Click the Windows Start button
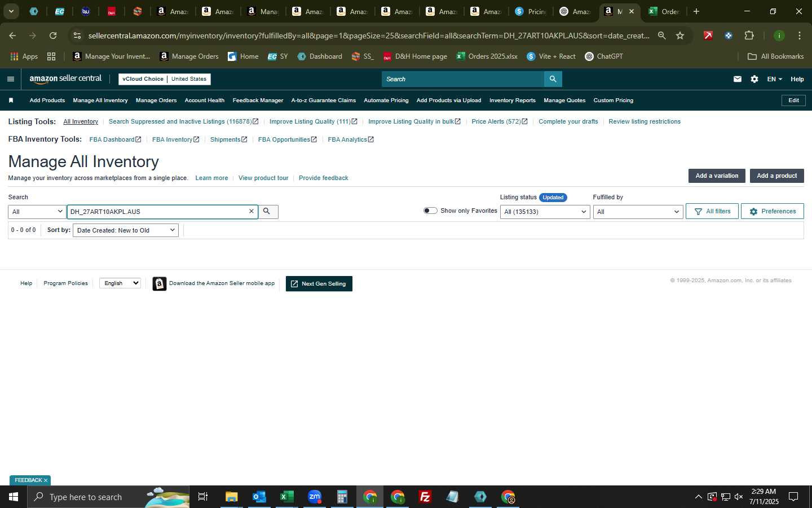 click(x=14, y=497)
